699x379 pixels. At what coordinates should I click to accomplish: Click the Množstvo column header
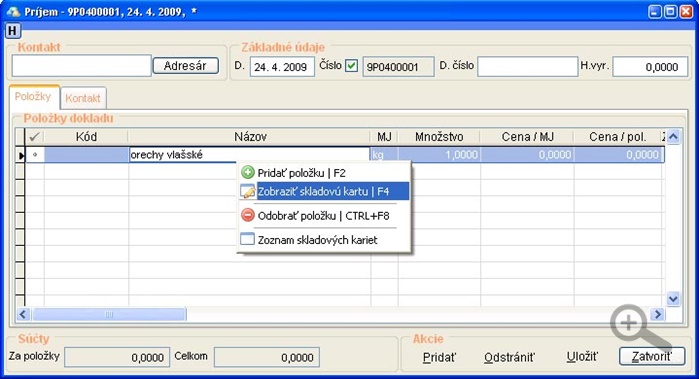coord(439,137)
